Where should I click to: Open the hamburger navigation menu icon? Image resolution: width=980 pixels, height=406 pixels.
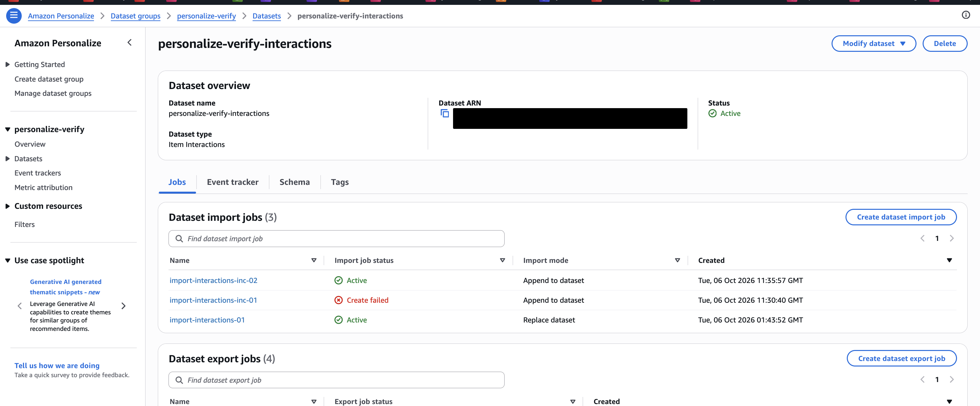14,16
